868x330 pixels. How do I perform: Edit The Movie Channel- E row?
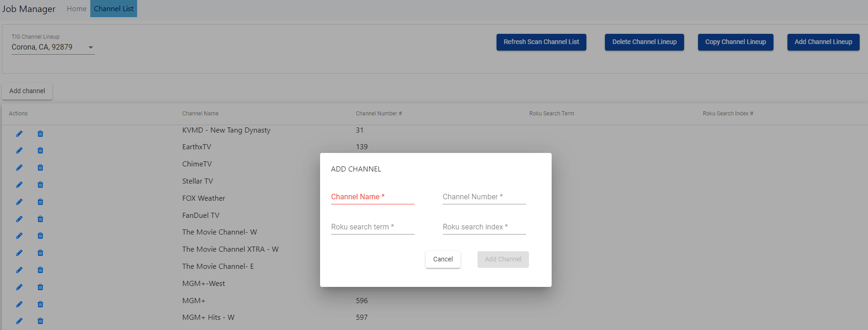coord(19,270)
